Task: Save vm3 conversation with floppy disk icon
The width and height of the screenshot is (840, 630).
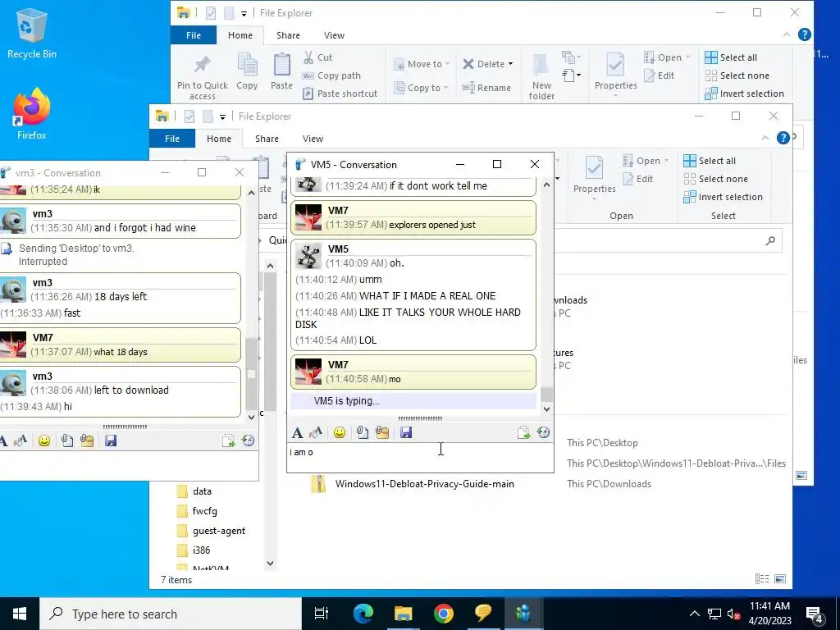Action: pos(111,441)
